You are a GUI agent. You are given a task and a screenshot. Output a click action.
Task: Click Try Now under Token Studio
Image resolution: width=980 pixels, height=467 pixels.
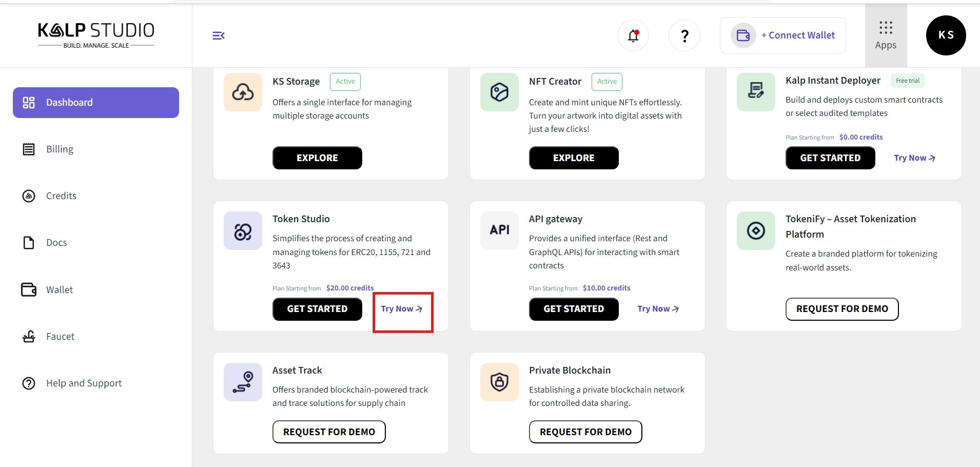pyautogui.click(x=402, y=309)
